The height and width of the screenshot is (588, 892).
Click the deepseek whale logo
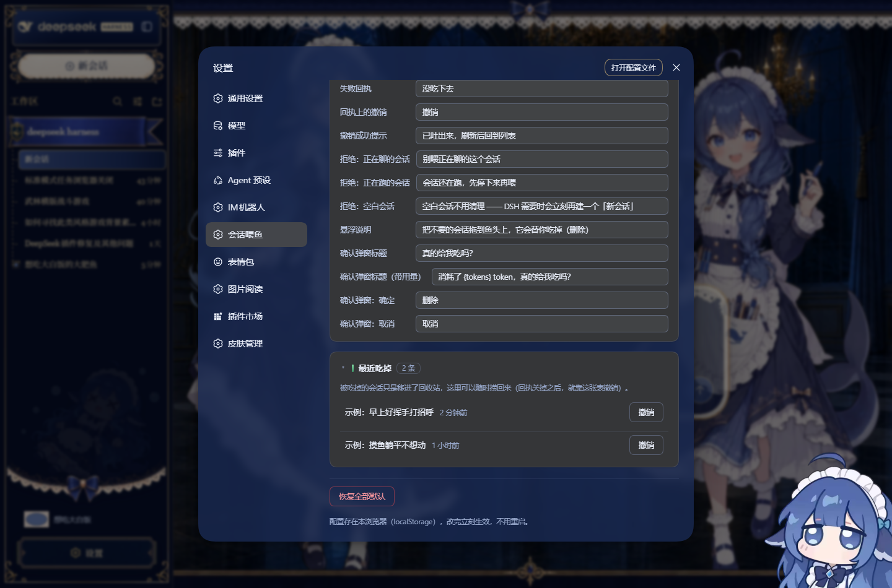tap(25, 27)
